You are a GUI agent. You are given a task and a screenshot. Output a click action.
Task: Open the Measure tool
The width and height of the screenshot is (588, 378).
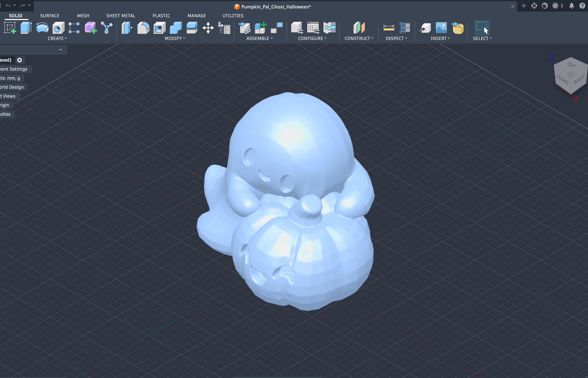click(x=389, y=28)
